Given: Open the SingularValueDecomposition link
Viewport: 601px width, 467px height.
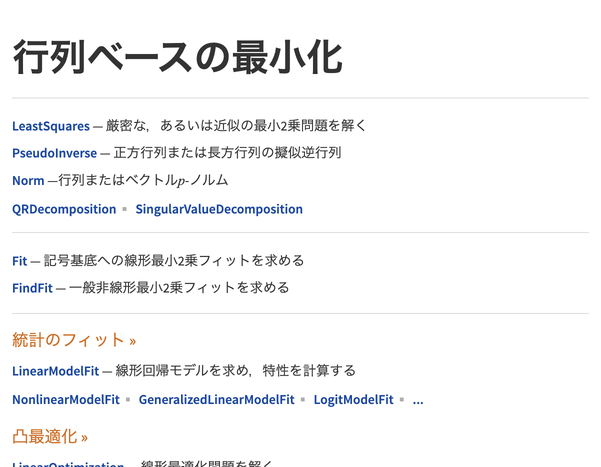Looking at the screenshot, I should tap(218, 209).
